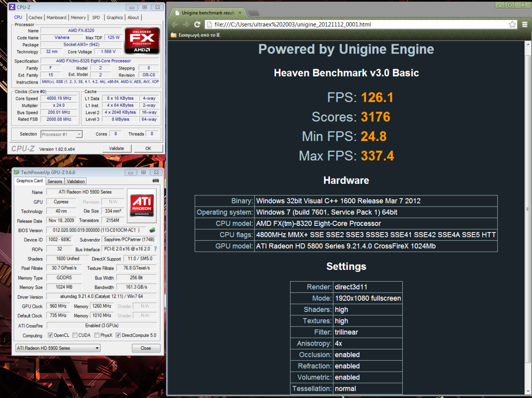The width and height of the screenshot is (532, 398).
Task: Close the Unigine benchmark result tab
Action: click(x=240, y=13)
